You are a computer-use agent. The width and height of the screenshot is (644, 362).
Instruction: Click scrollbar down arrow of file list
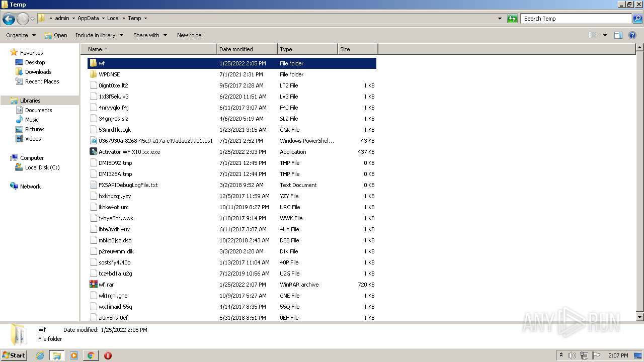639,317
